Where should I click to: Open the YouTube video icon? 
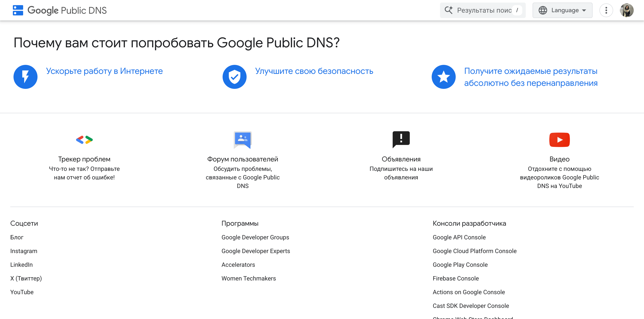(x=560, y=139)
